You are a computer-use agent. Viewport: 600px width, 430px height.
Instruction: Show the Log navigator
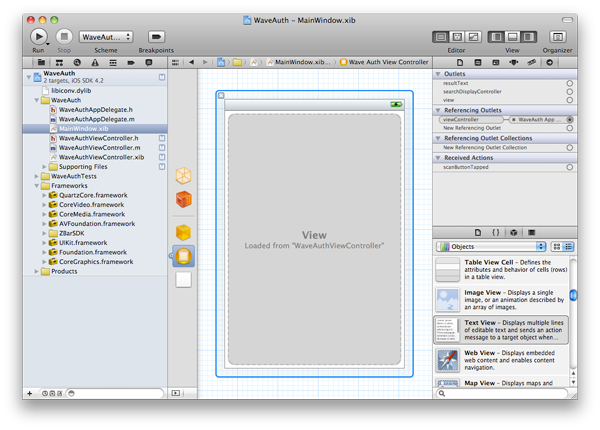click(149, 62)
